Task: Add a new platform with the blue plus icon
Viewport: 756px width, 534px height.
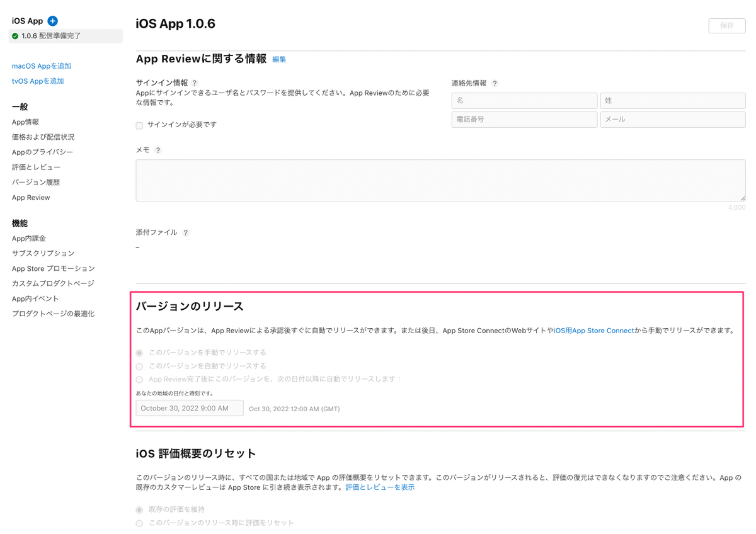Action: [53, 21]
